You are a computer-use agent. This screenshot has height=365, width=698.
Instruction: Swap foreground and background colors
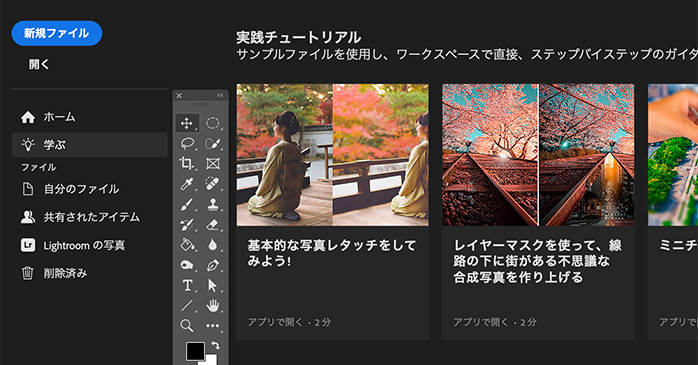[215, 345]
